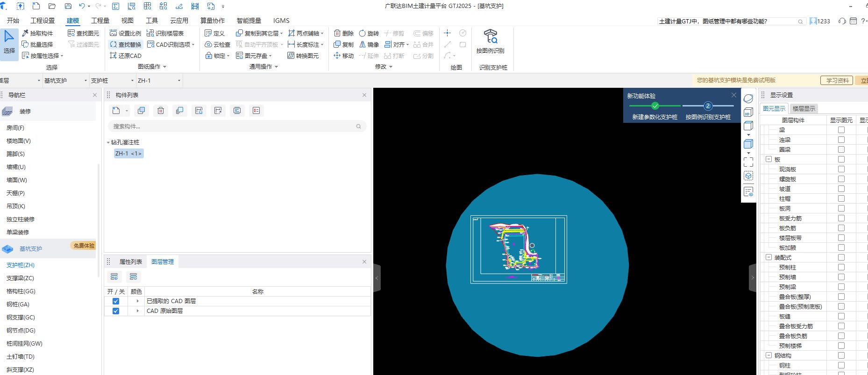Click the help search box at top
Screen dimensions: 868x375
coord(732,21)
